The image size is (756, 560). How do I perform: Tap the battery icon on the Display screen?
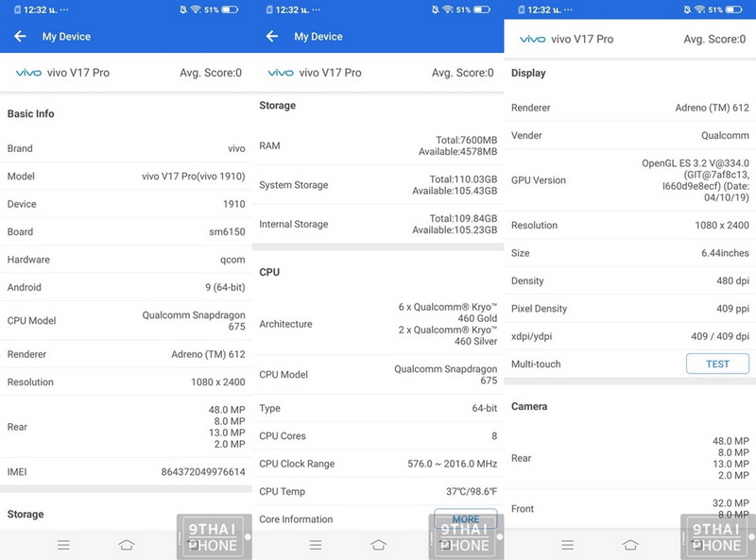click(734, 9)
